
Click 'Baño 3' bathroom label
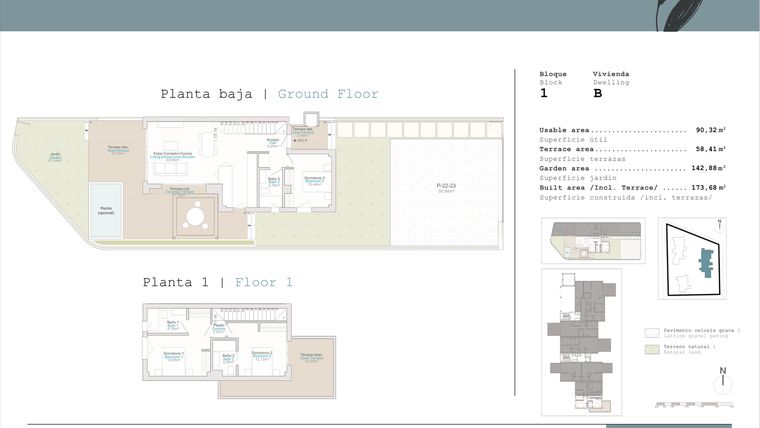click(x=274, y=181)
